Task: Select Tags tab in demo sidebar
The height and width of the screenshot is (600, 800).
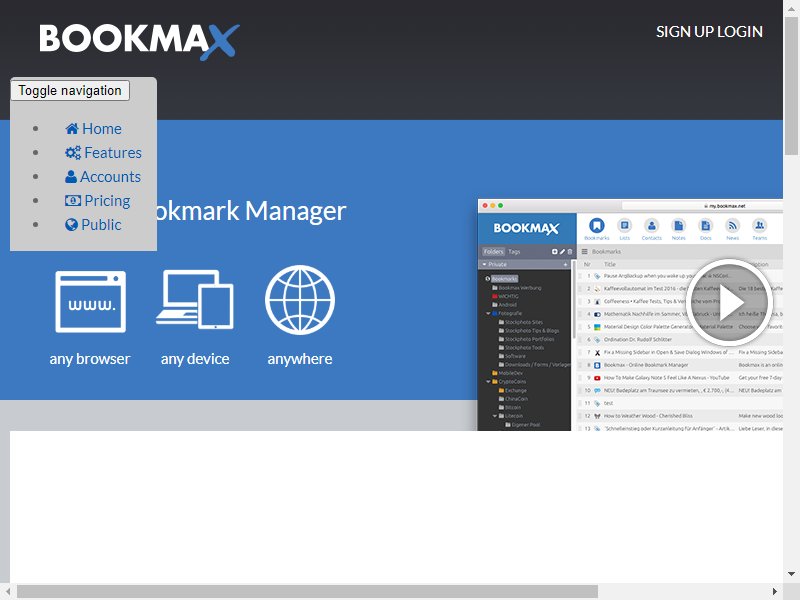Action: click(514, 252)
